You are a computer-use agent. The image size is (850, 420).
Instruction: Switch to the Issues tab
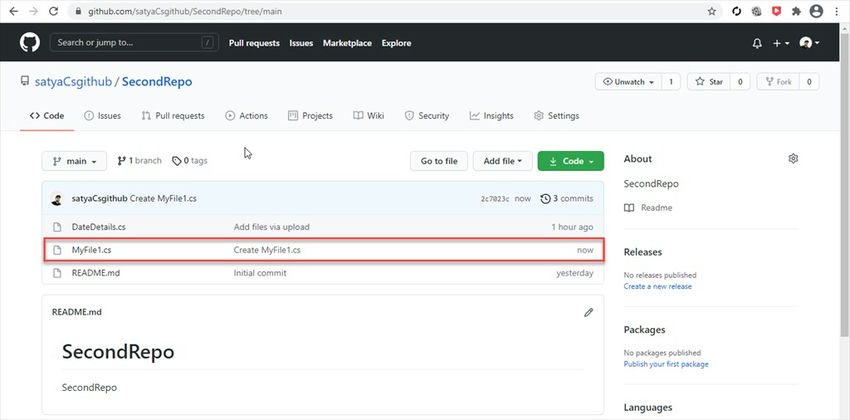click(102, 116)
